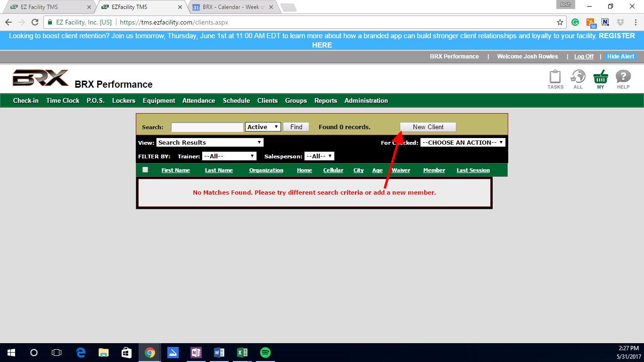Click the Help question mark icon
The width and height of the screenshot is (644, 362).
point(623,77)
